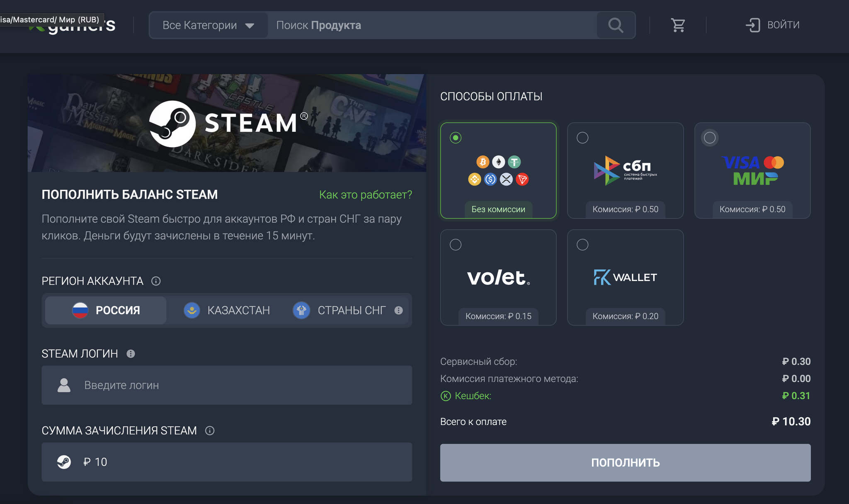Select the FK Wallet radio button
The width and height of the screenshot is (849, 504).
pyautogui.click(x=582, y=245)
